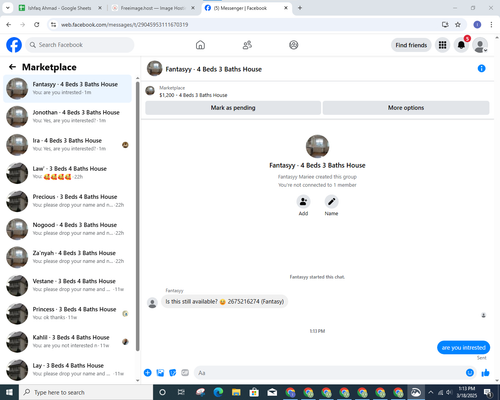Open Law' - 3 Beds 4 Baths House chat
The image size is (500, 400).
click(67, 173)
